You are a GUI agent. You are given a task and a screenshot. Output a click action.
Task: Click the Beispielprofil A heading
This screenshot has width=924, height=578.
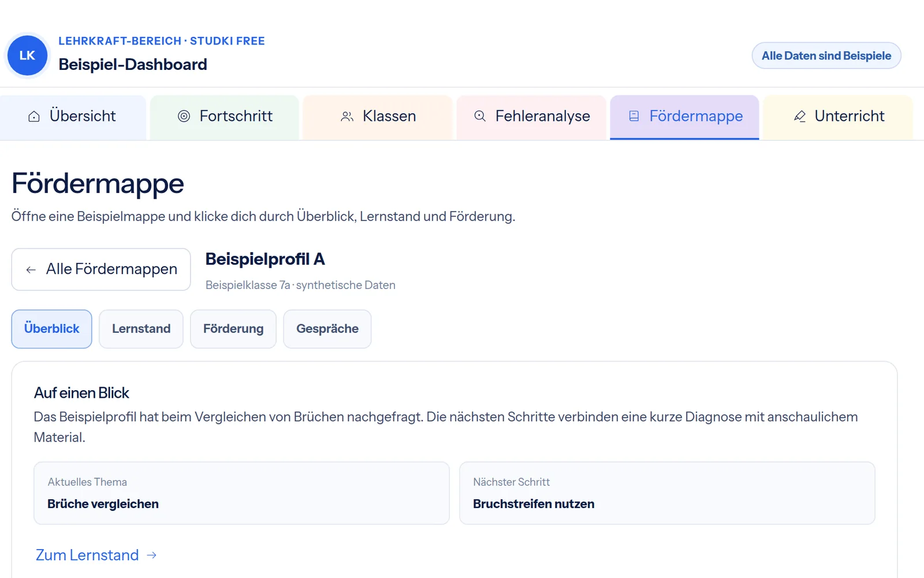[265, 260]
